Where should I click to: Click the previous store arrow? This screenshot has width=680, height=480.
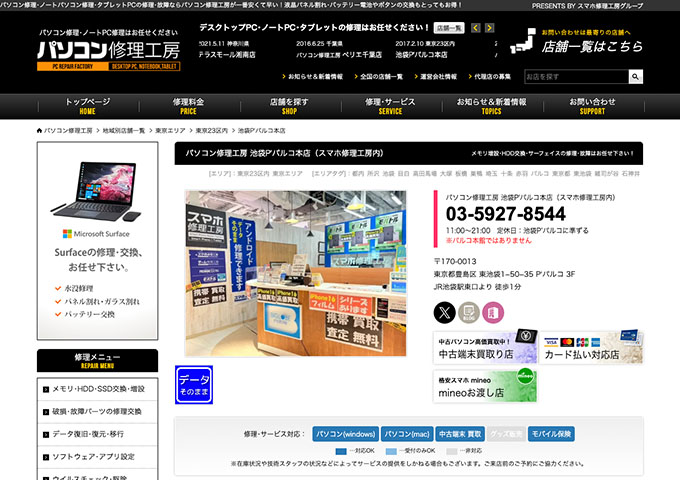pos(475,28)
